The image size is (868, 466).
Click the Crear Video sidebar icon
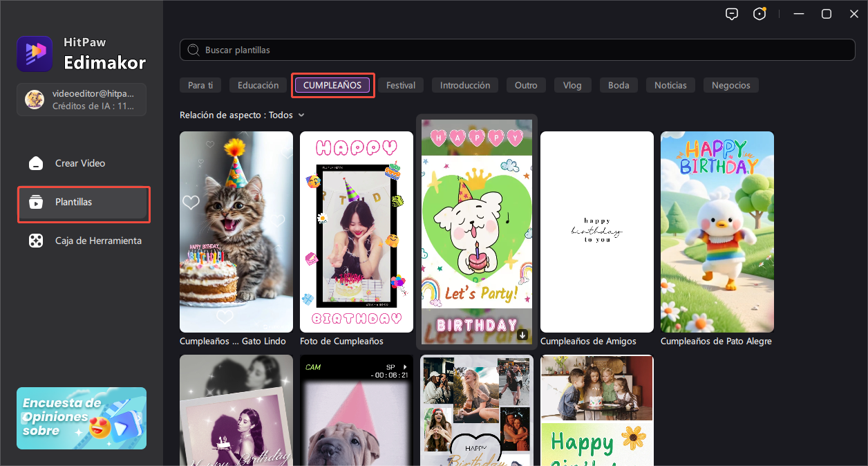(35, 163)
